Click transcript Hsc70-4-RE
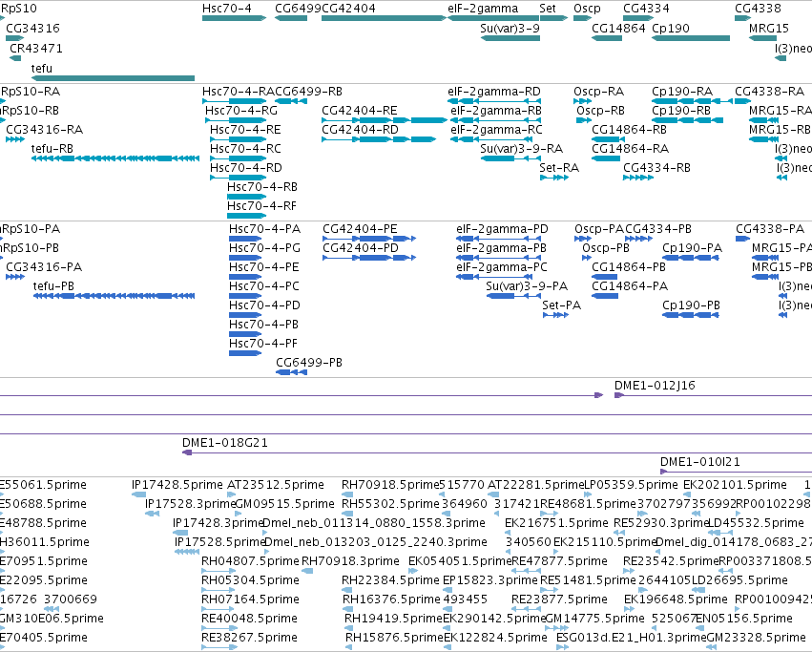This screenshot has width=812, height=652. [239, 139]
